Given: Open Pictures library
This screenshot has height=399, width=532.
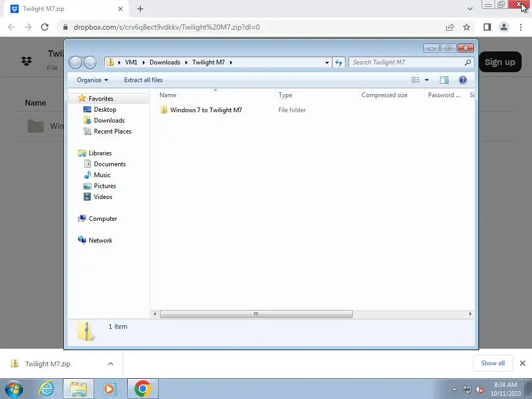Looking at the screenshot, I should point(105,185).
